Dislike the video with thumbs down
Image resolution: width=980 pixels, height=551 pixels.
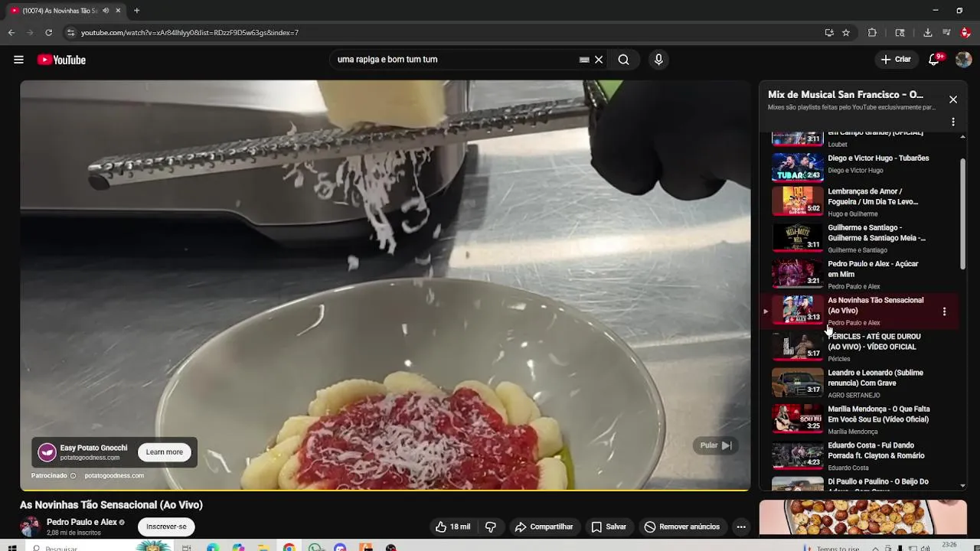coord(491,527)
